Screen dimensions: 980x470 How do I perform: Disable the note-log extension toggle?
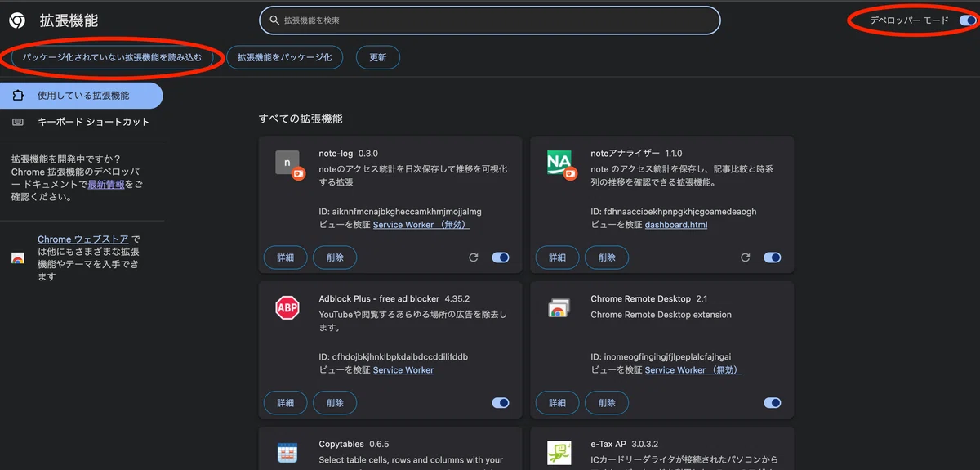(x=501, y=257)
